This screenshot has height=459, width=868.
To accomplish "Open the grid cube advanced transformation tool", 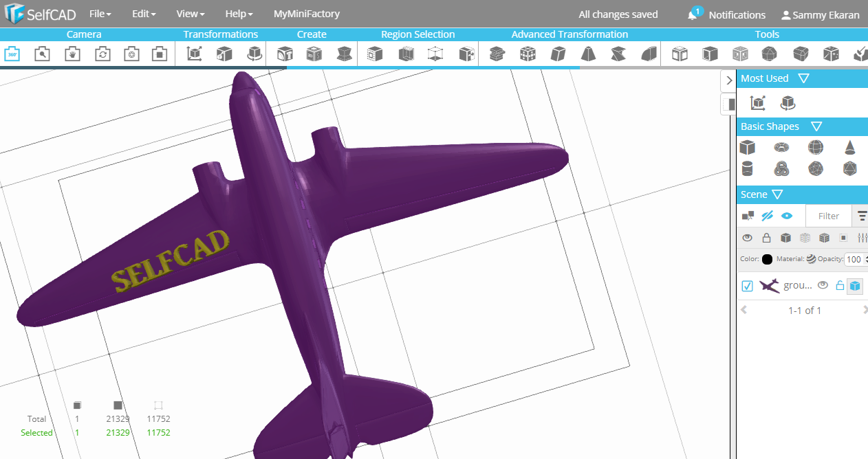I will point(528,54).
